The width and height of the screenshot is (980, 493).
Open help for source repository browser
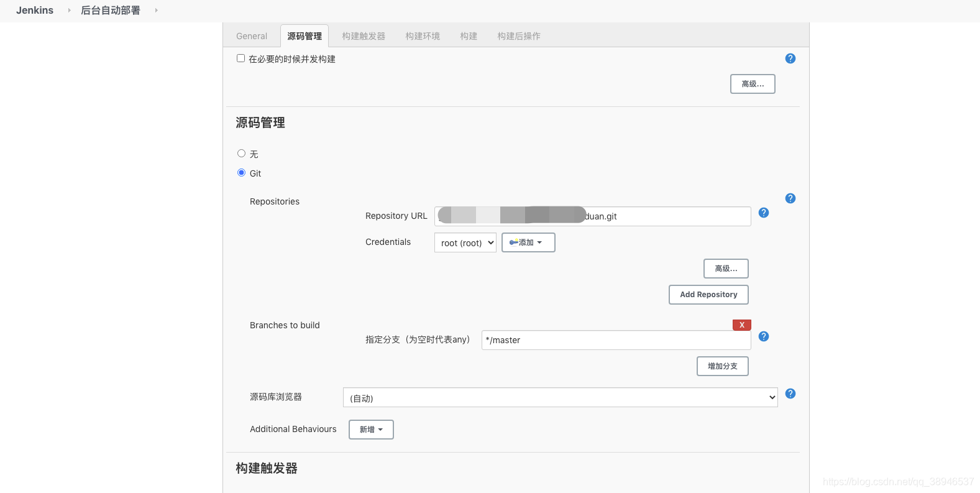790,394
